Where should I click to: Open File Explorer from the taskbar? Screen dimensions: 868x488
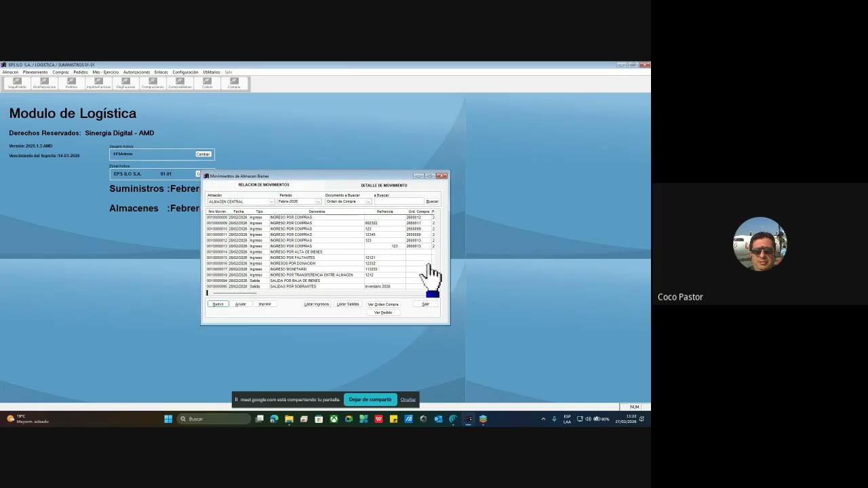coord(289,419)
